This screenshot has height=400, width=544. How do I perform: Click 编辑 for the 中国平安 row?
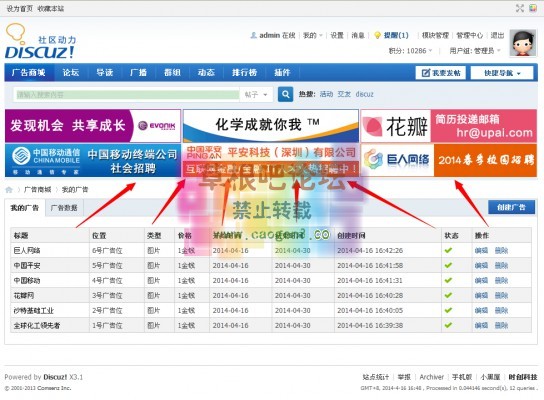click(481, 265)
